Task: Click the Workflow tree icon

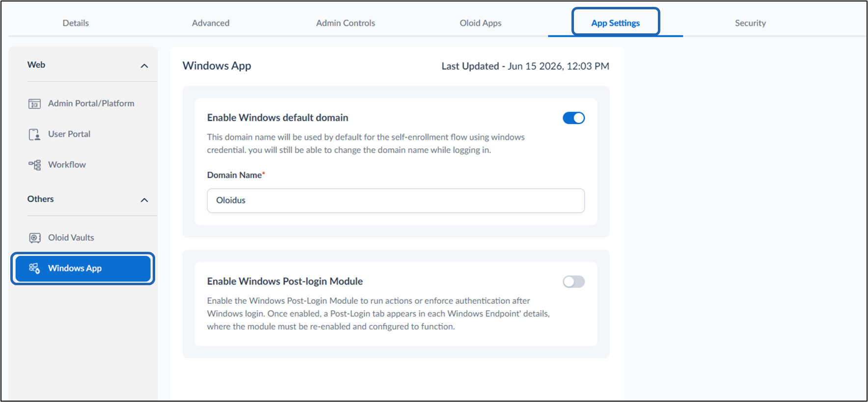Action: click(x=34, y=165)
